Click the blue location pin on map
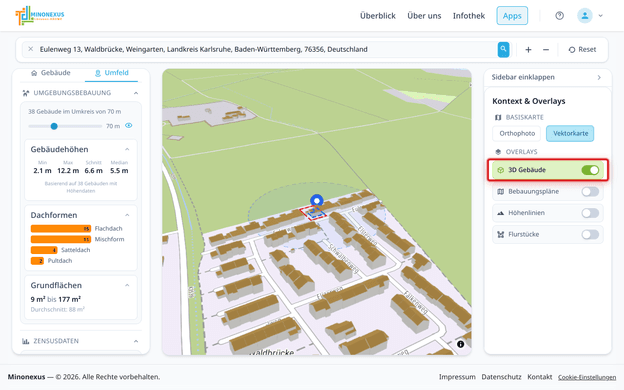 coord(316,200)
